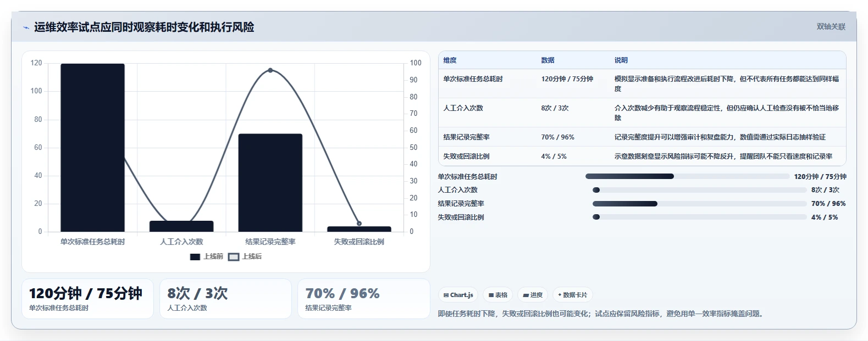Click the footer note starting 即使任务耗时下降
Screen dimensions: 868x341
point(600,314)
